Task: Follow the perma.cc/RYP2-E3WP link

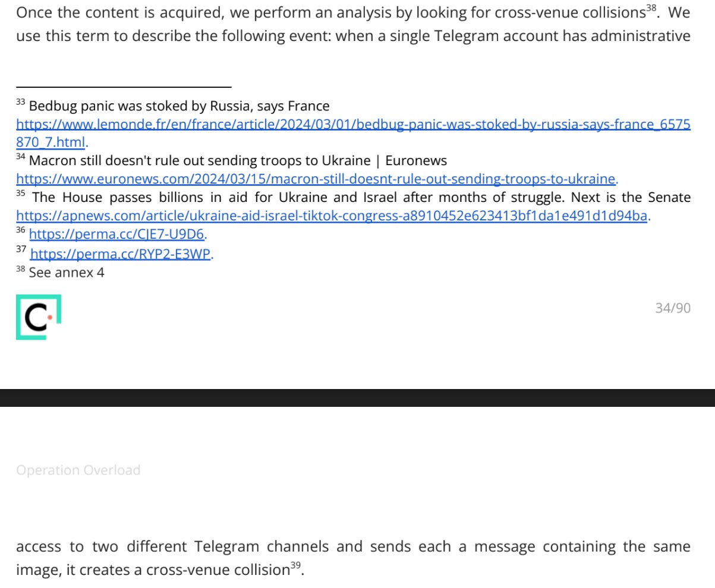Action: (121, 254)
